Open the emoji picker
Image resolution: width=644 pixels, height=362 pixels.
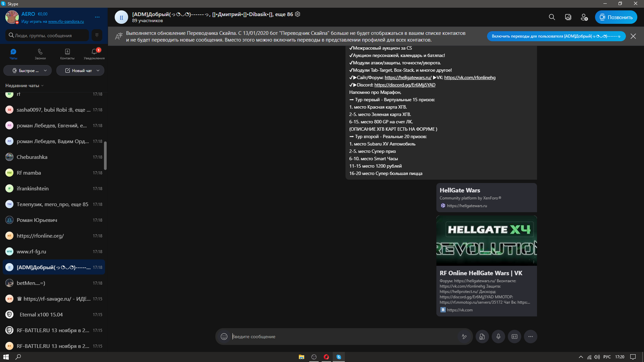tap(224, 337)
